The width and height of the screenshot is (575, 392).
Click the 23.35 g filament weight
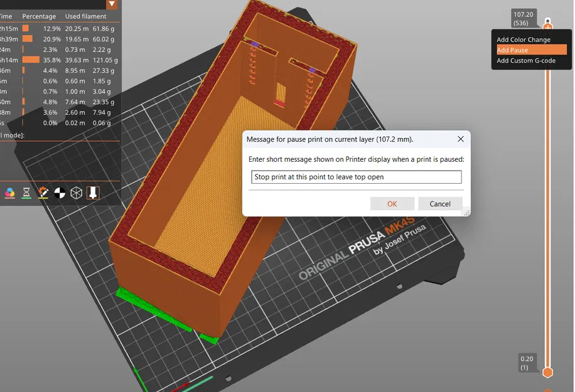[x=104, y=102]
